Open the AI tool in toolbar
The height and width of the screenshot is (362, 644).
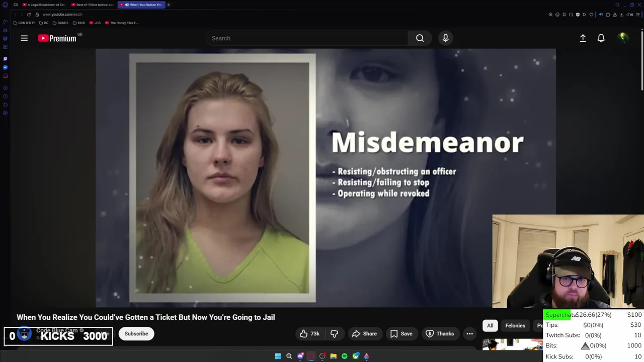point(631,15)
